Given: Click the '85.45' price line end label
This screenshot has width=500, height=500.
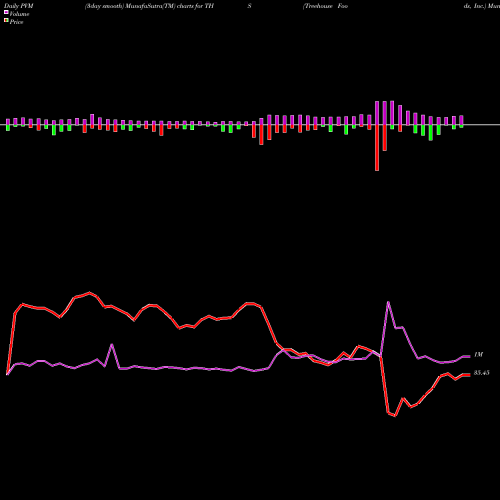Looking at the screenshot, I should (482, 373).
